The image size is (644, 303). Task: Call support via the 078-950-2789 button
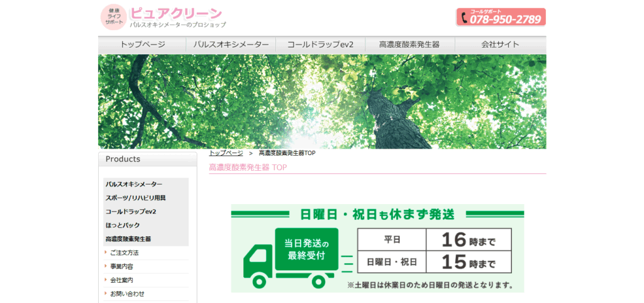[501, 17]
